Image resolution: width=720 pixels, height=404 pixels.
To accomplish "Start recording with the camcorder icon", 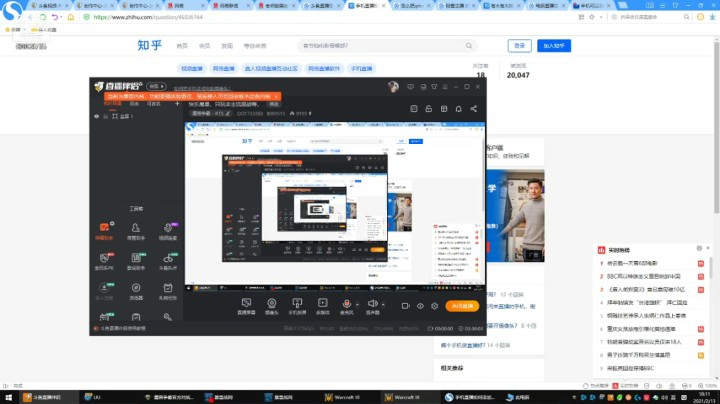I will pyautogui.click(x=405, y=306).
